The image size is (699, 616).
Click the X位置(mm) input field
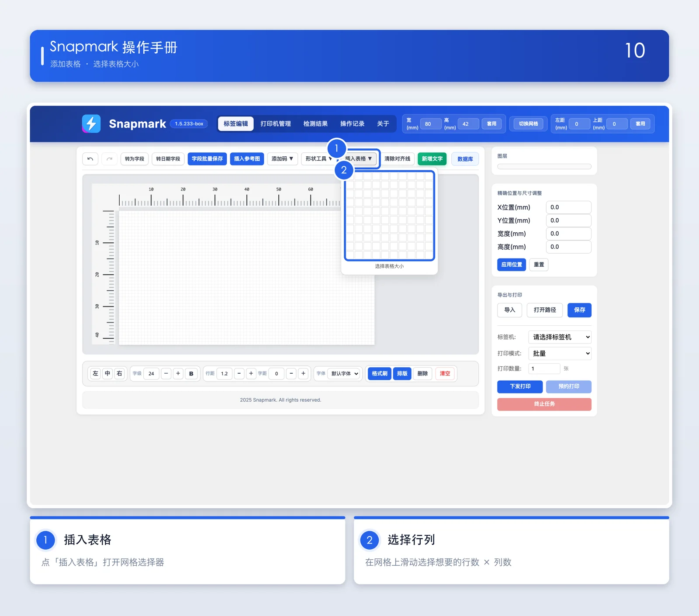(568, 207)
